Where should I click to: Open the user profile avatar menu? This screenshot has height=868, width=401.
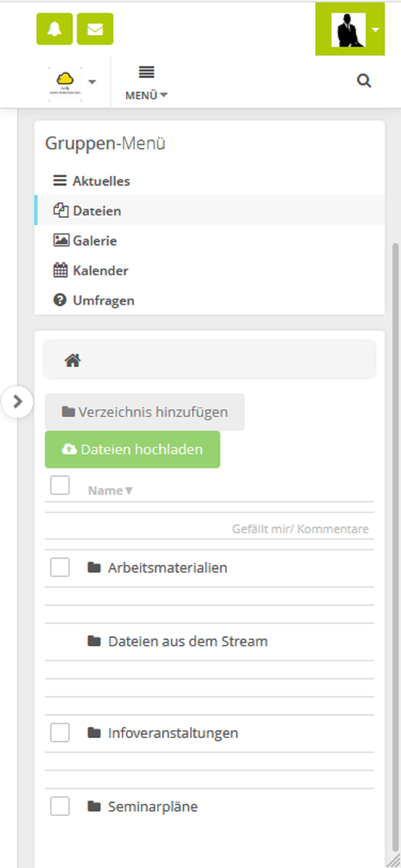(x=350, y=29)
